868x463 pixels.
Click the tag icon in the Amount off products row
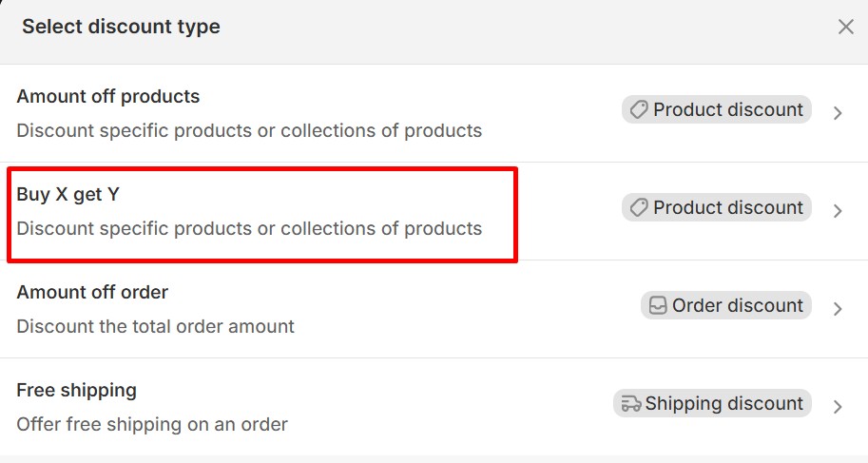tap(639, 110)
